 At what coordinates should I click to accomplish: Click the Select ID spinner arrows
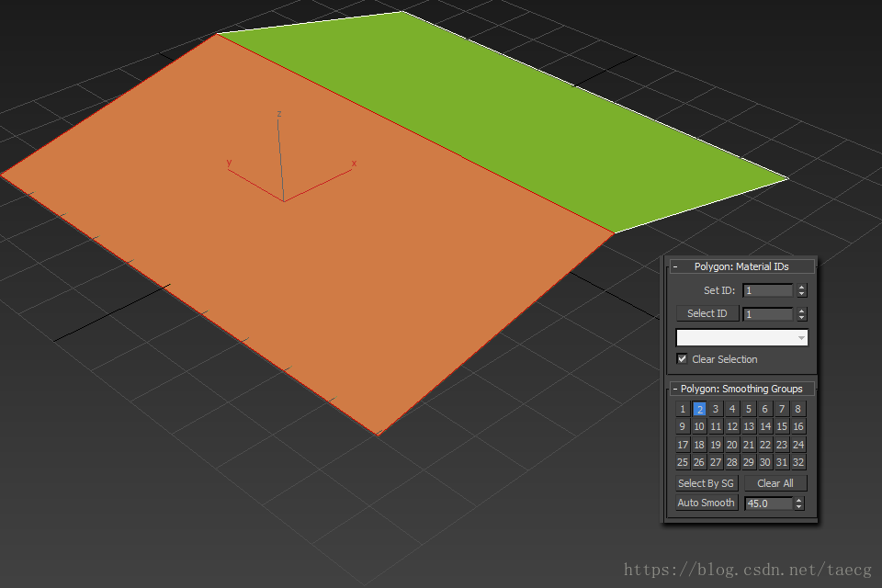pyautogui.click(x=802, y=314)
